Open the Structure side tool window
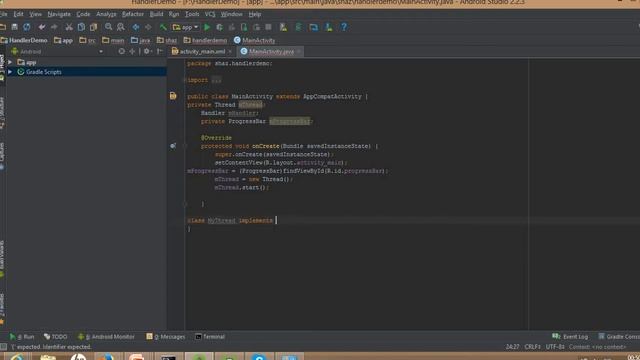Image resolution: width=640 pixels, height=360 pixels. [2, 112]
